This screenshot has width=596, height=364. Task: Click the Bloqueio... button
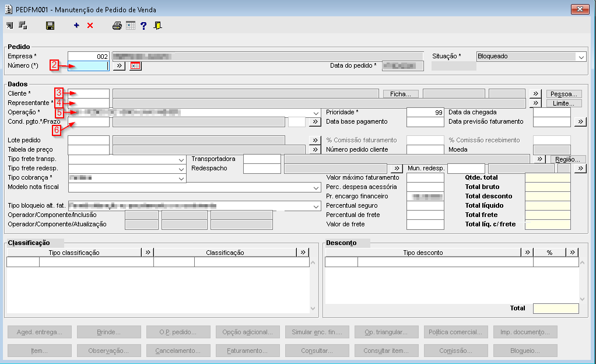tap(525, 351)
